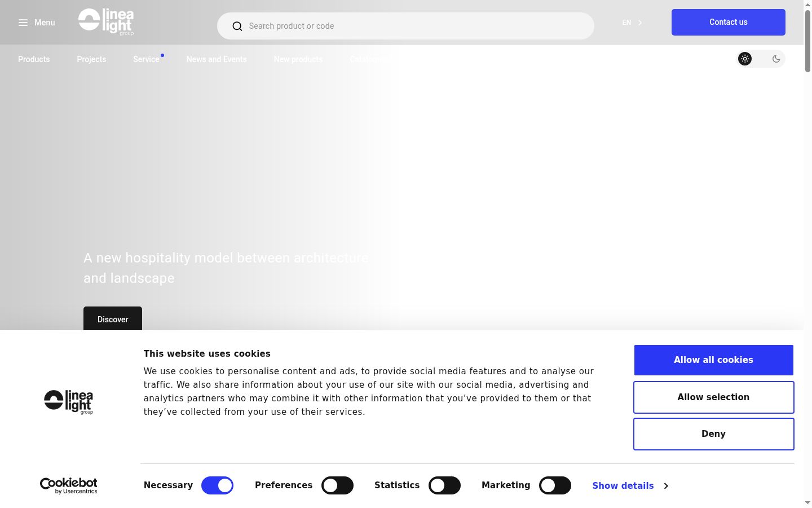Open the New products menu item
The width and height of the screenshot is (812, 508).
coord(298,59)
